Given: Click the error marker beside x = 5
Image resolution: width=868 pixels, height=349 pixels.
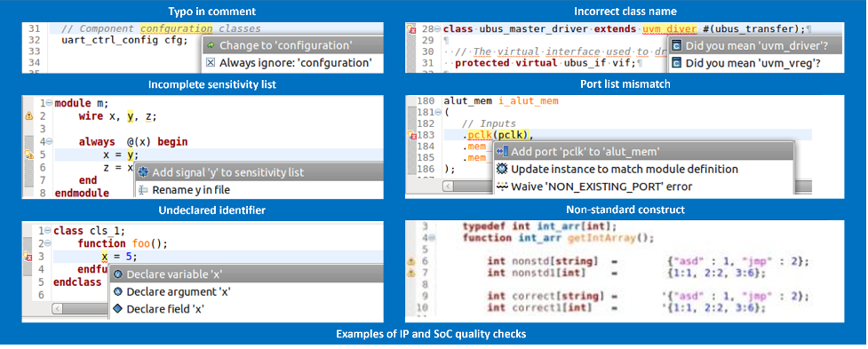Looking at the screenshot, I should pos(28,257).
